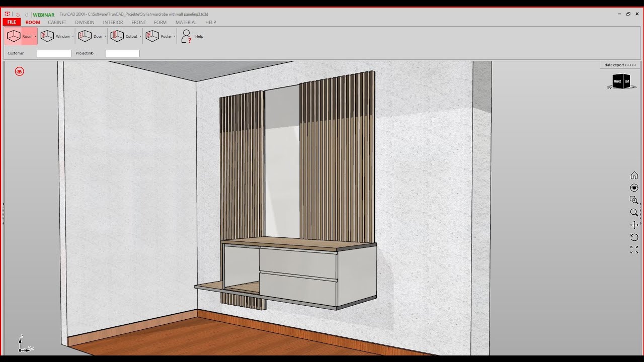Click the redo arrow in title bar
The height and width of the screenshot is (362, 644).
pos(27,15)
